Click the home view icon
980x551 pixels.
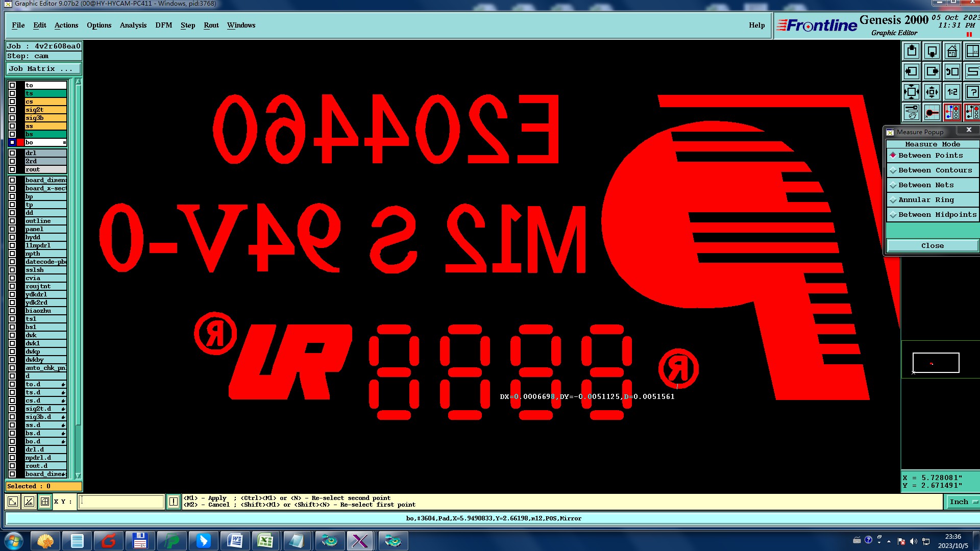click(x=952, y=52)
